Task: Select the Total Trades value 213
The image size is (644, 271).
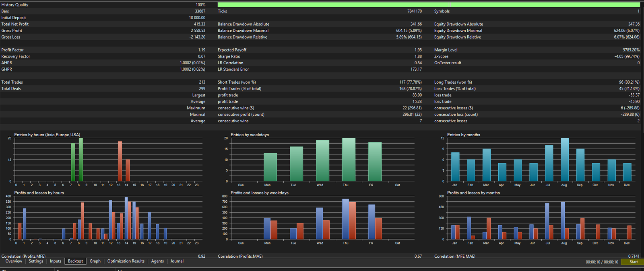Action: (202, 82)
